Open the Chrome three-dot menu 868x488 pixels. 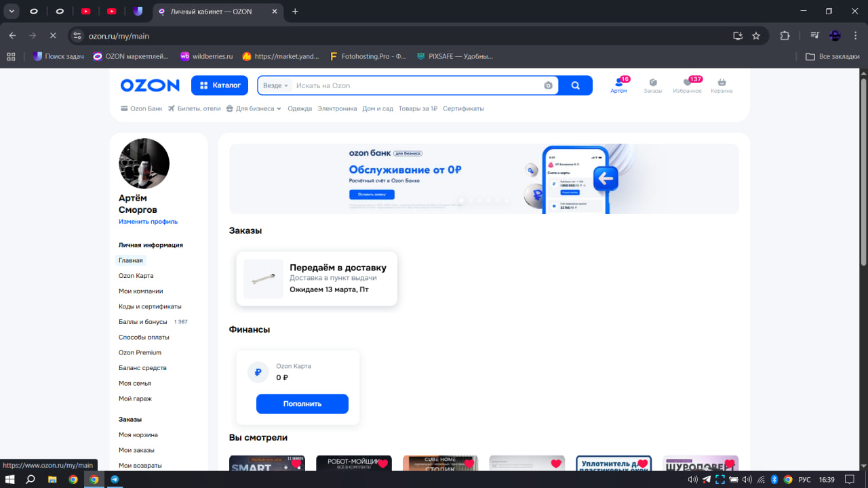pyautogui.click(x=854, y=36)
